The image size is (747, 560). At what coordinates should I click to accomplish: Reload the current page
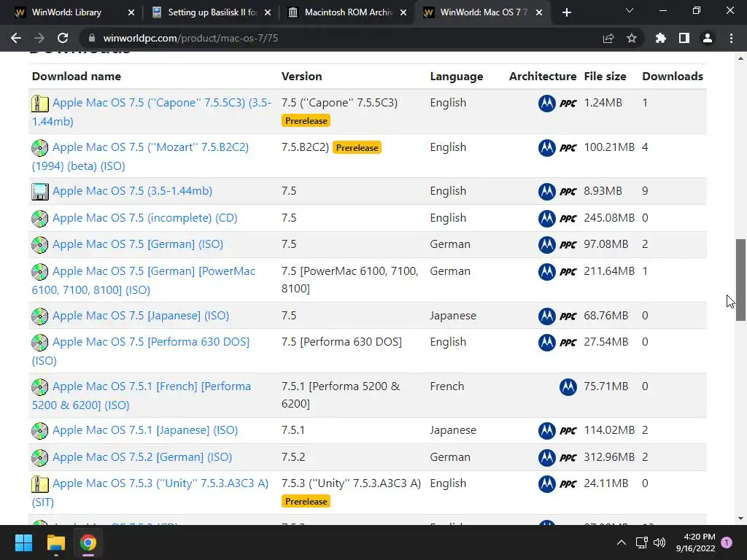click(x=63, y=38)
